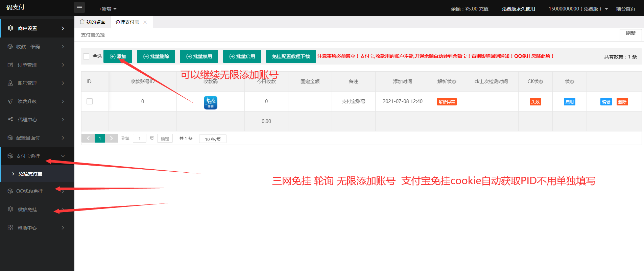644x271 pixels.
Task: Switch to the 免挂支付宝 tab
Action: (x=127, y=22)
